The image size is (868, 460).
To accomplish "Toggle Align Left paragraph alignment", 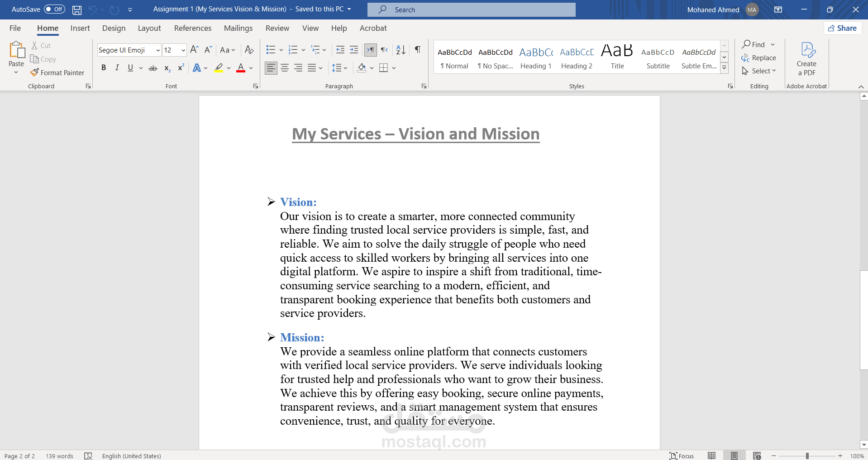I will click(x=271, y=68).
